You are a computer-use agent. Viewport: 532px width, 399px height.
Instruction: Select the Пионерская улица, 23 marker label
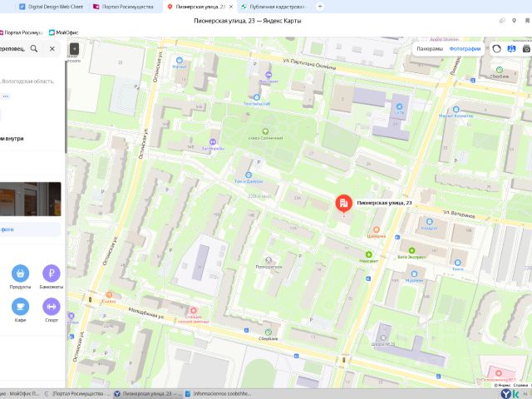coord(384,203)
